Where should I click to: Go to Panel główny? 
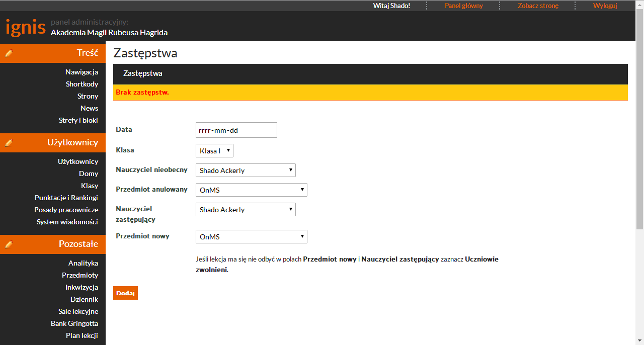coord(463,6)
